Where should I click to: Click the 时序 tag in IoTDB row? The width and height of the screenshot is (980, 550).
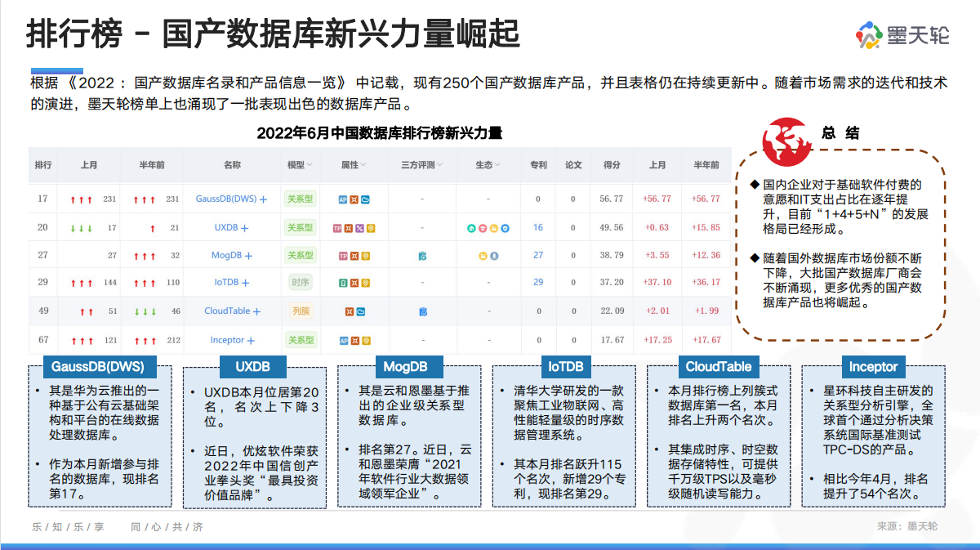click(301, 283)
